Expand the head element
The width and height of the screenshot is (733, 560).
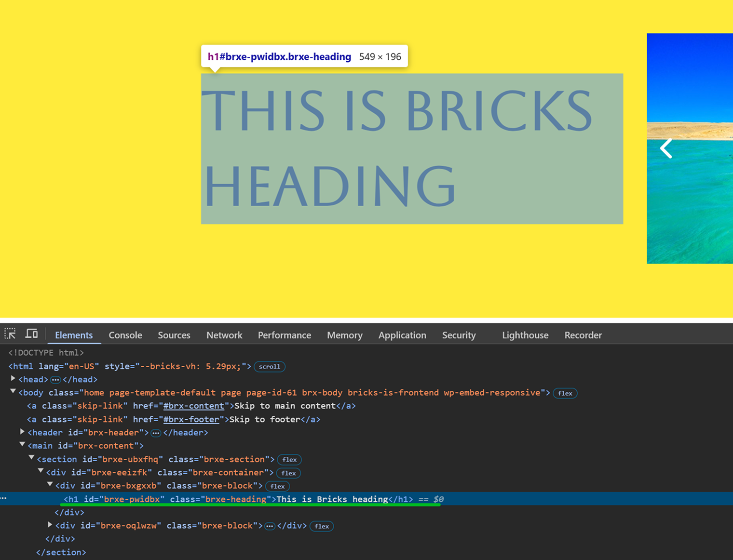tap(13, 379)
